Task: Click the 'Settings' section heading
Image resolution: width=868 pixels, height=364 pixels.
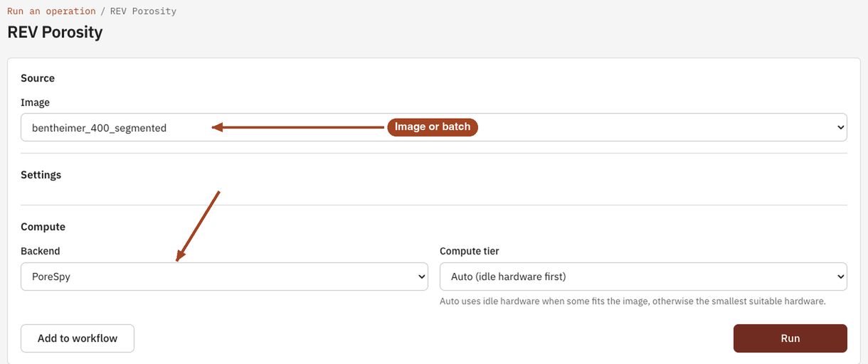Action: click(41, 175)
